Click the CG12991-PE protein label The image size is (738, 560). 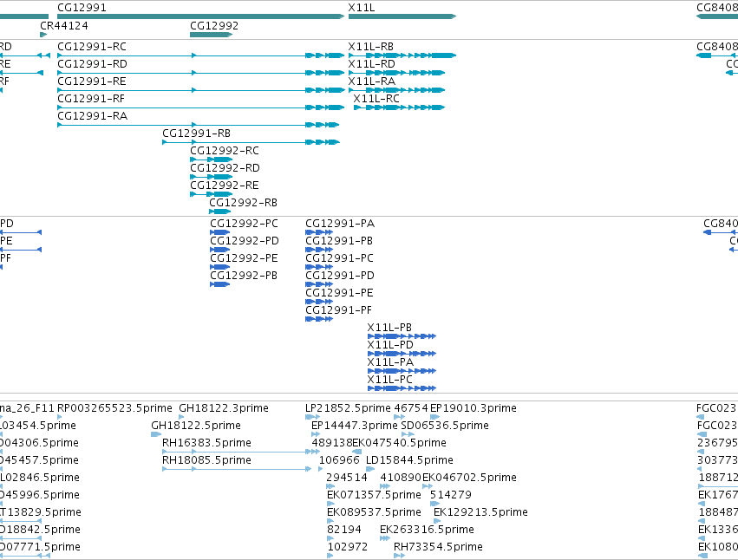[x=340, y=293]
